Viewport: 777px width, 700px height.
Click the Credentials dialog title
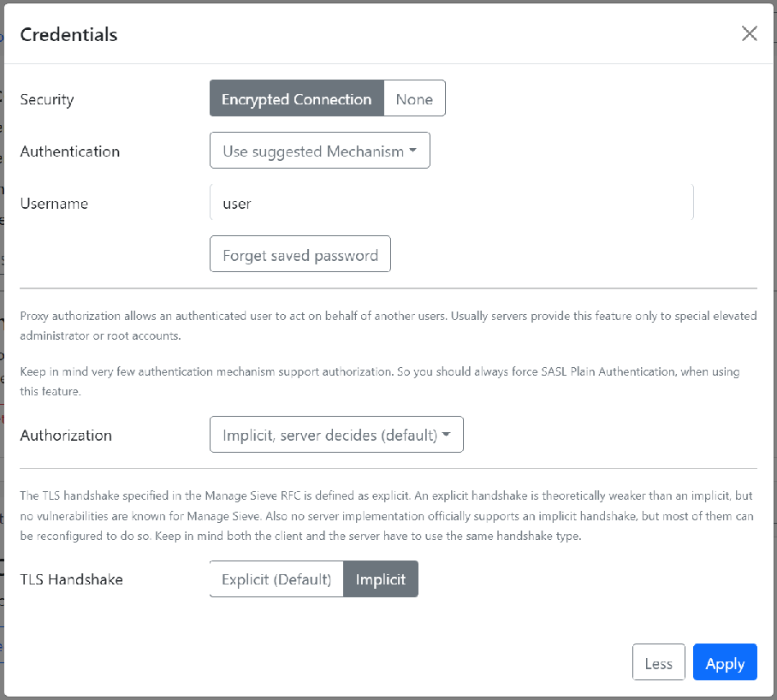(x=68, y=35)
